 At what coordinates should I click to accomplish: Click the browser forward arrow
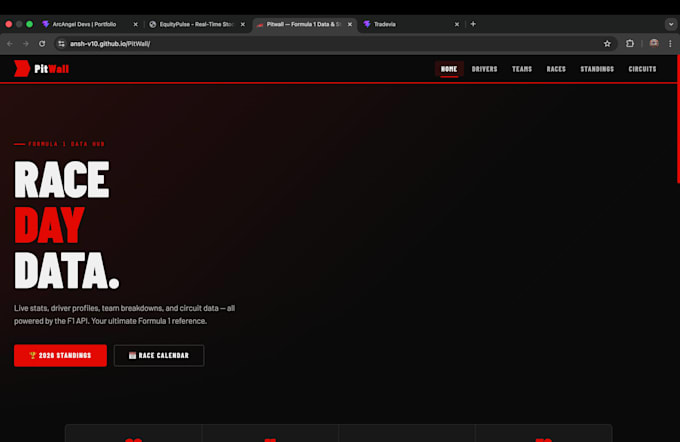pos(26,43)
